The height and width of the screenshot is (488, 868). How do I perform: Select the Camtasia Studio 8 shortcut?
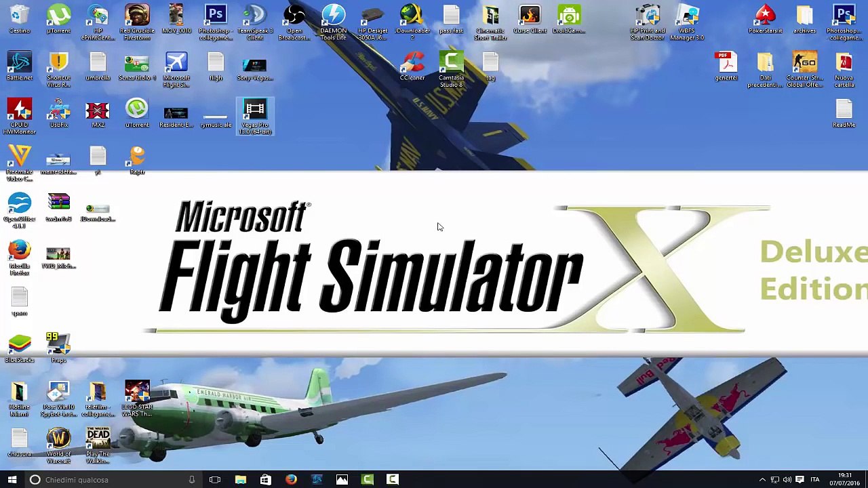click(451, 69)
